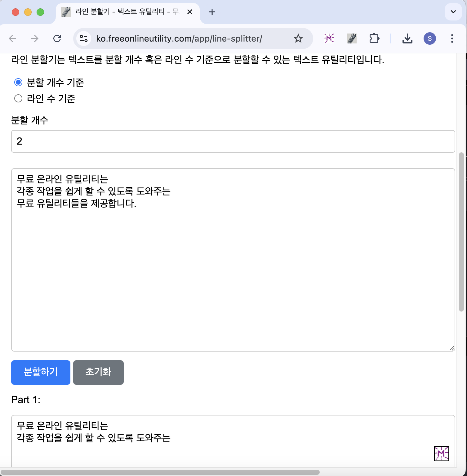Screen dimensions: 467x476
Task: Click the vertical page scrollbar thumb
Action: click(461, 232)
